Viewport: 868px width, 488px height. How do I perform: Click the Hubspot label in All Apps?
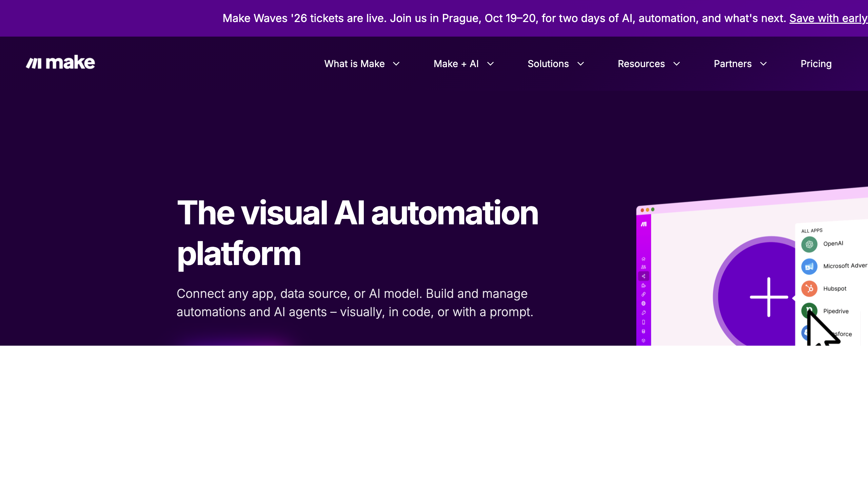point(835,289)
